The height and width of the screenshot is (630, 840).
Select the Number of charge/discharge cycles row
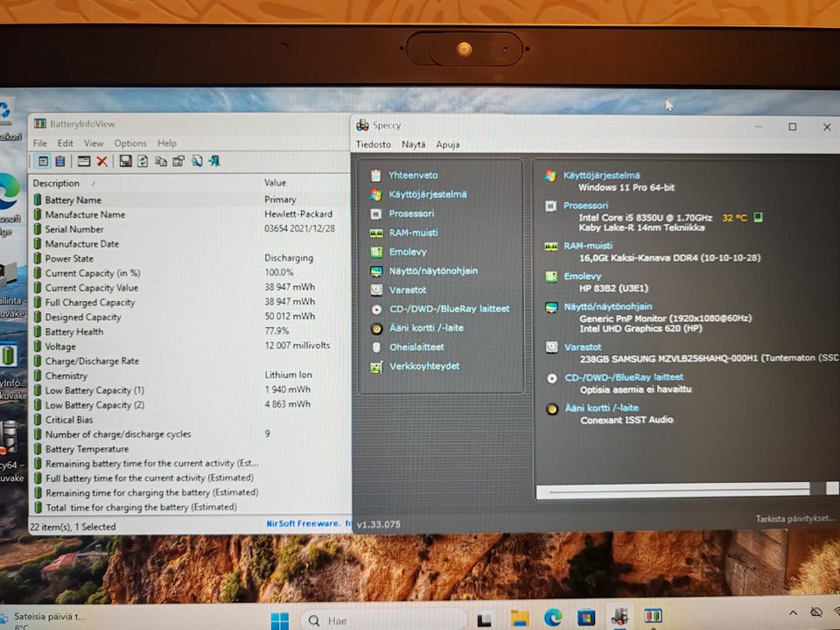(x=190, y=434)
